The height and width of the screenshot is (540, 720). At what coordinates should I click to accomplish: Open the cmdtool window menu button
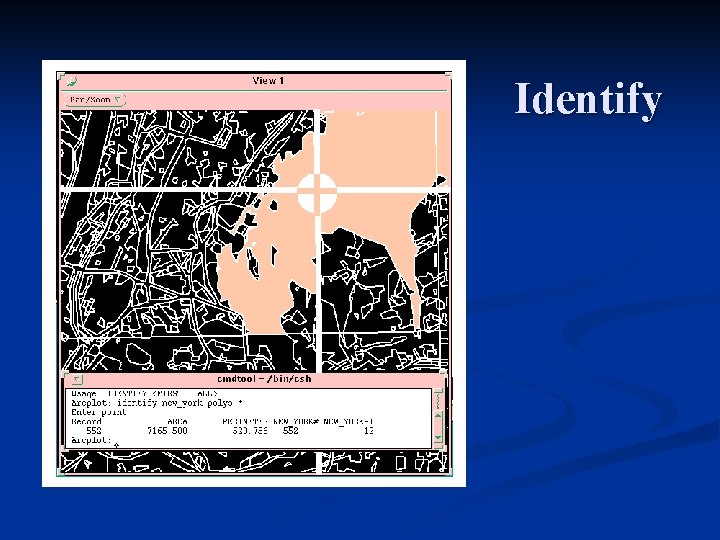tap(77, 379)
